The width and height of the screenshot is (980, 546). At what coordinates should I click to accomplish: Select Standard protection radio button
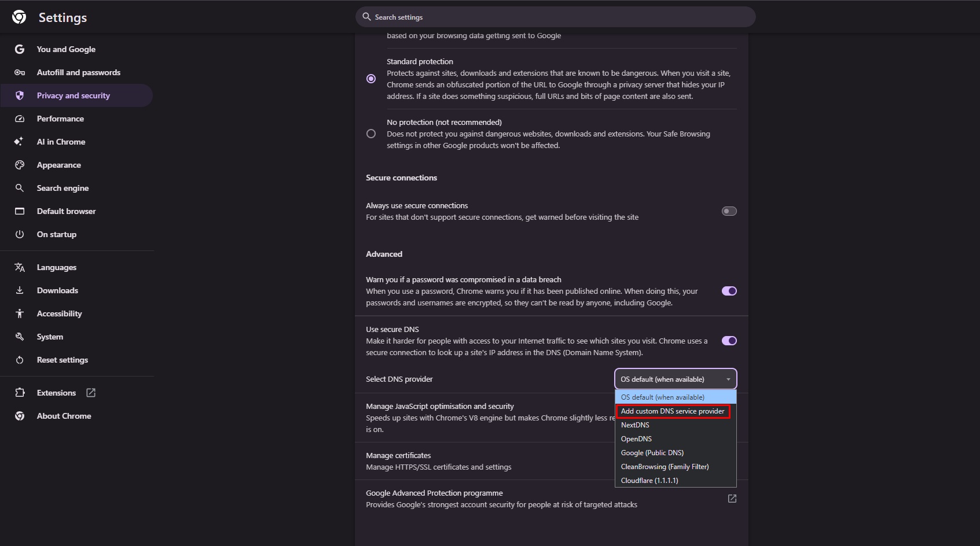371,79
